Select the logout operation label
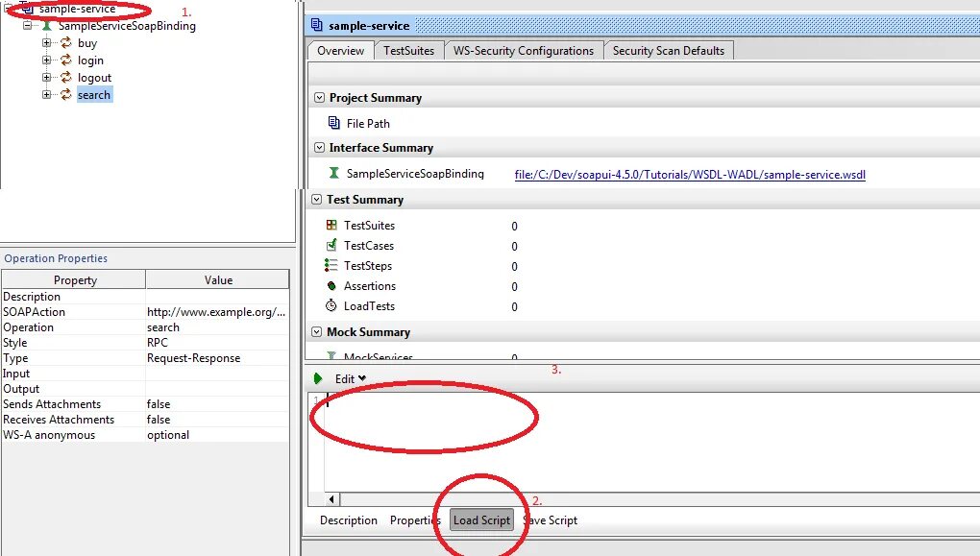 pyautogui.click(x=94, y=78)
